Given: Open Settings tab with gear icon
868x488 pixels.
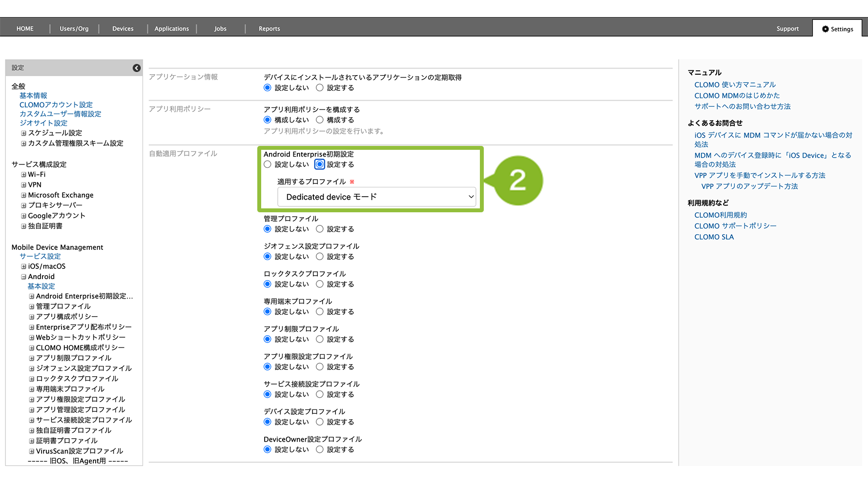Looking at the screenshot, I should pyautogui.click(x=837, y=29).
